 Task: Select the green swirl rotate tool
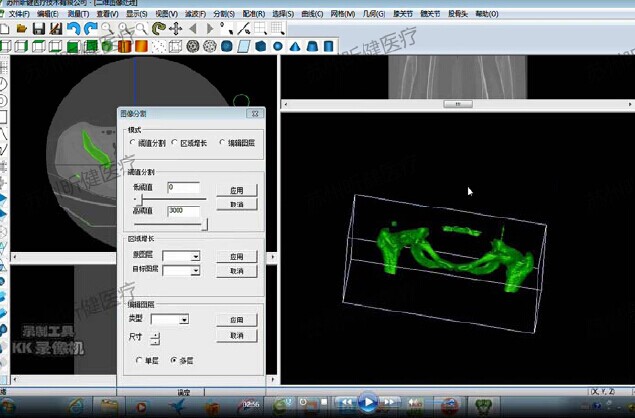(x=158, y=29)
